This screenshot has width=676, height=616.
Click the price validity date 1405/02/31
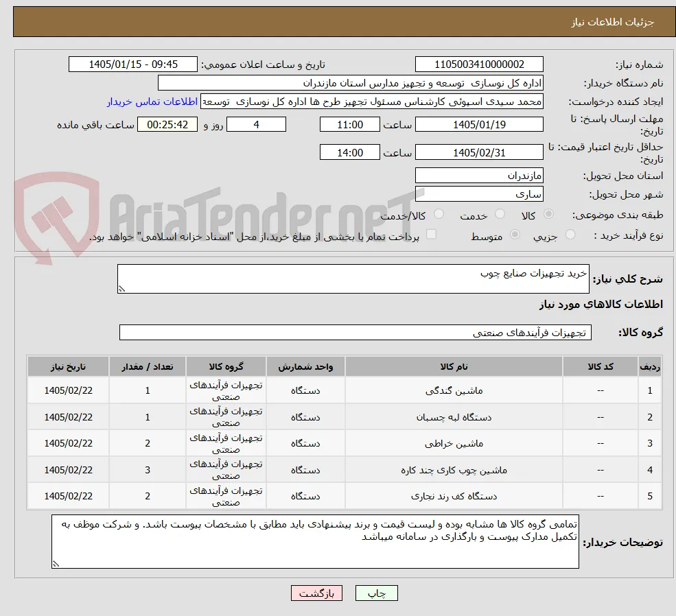pos(479,152)
